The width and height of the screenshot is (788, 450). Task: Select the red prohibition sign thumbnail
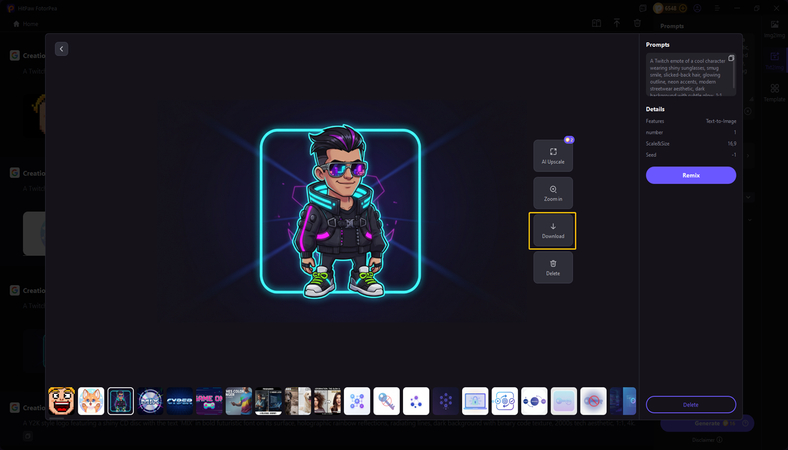(593, 401)
